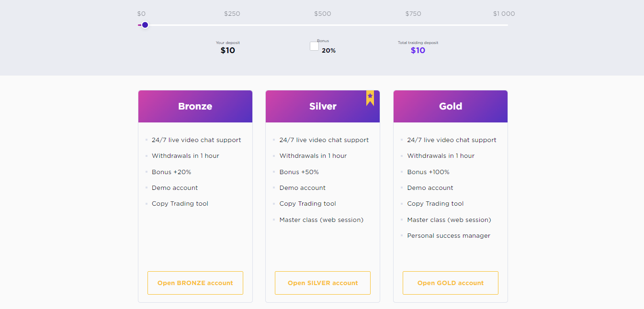
Task: Click the star bookmark icon on Silver card
Action: (370, 97)
